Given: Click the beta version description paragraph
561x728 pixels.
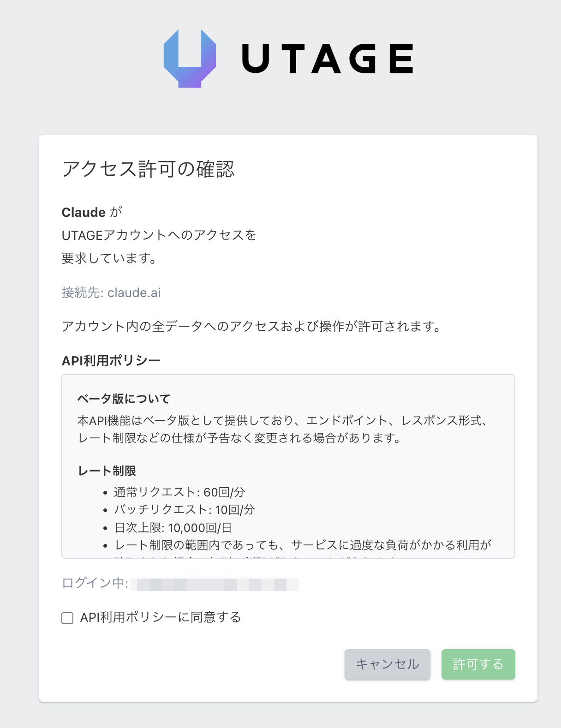Looking at the screenshot, I should point(282,429).
